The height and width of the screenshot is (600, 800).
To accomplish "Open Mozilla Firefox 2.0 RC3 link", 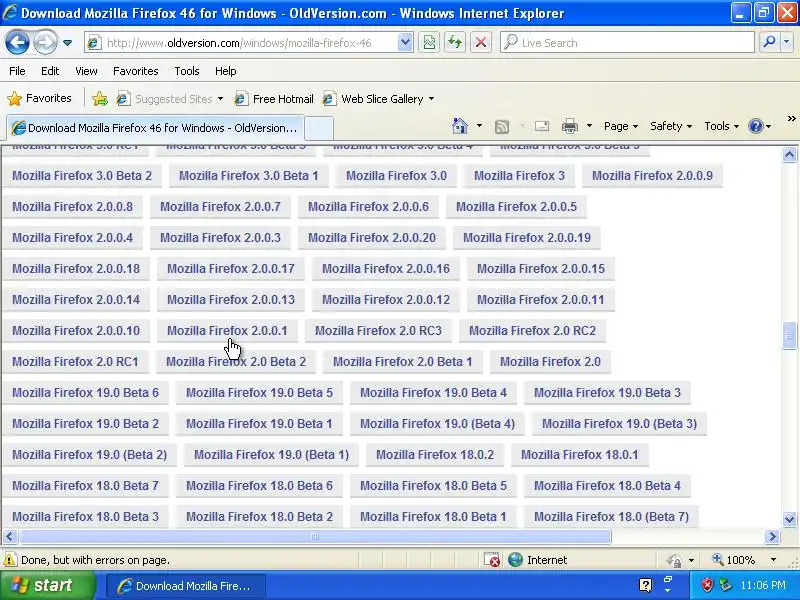I will point(378,331).
